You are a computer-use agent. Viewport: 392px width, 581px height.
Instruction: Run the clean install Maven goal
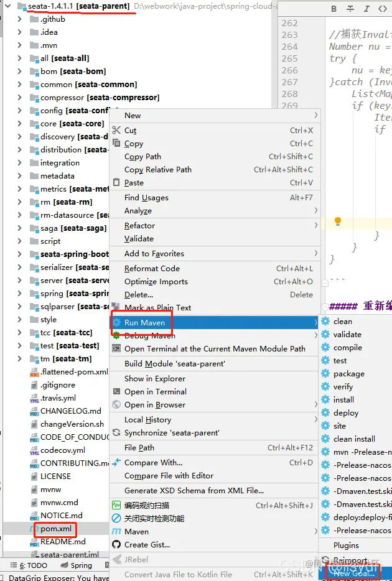click(x=356, y=439)
